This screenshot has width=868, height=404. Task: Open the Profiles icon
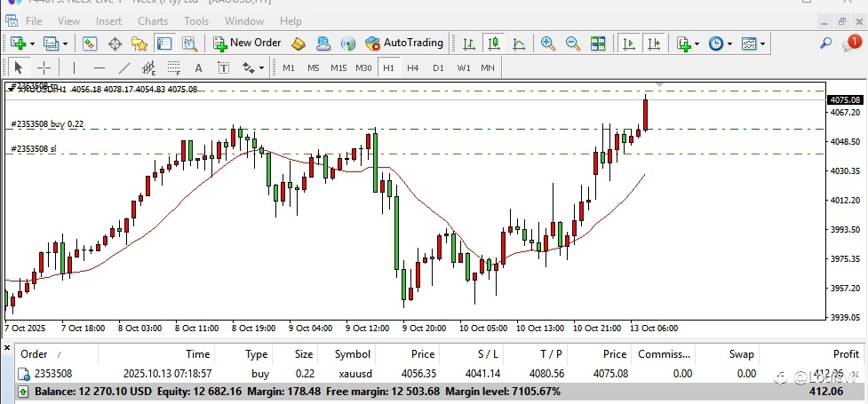click(51, 44)
